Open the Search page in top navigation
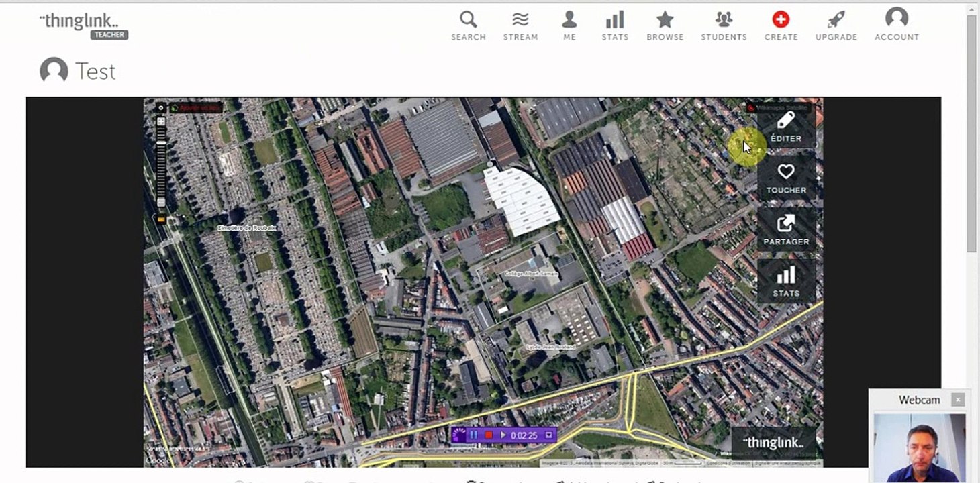The width and height of the screenshot is (980, 483). click(468, 26)
